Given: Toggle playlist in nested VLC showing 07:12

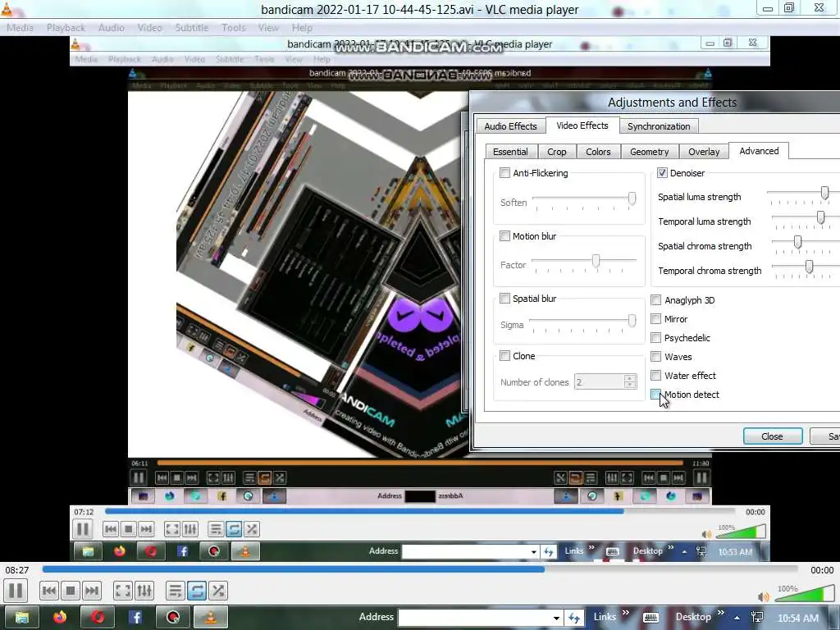Looking at the screenshot, I should (x=216, y=529).
